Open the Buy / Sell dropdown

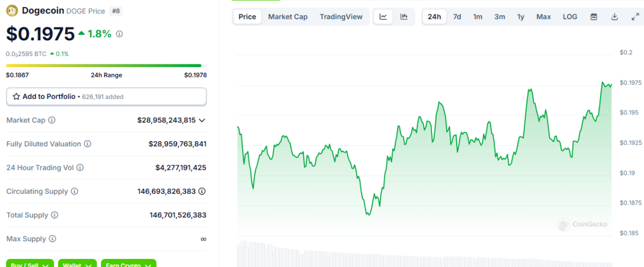tap(30, 264)
